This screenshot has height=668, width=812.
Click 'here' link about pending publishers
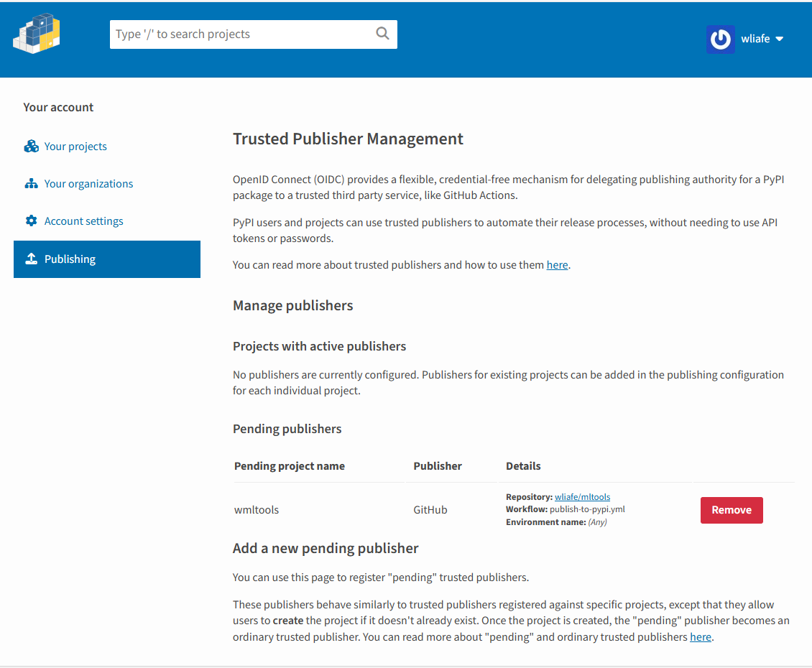pyautogui.click(x=700, y=637)
